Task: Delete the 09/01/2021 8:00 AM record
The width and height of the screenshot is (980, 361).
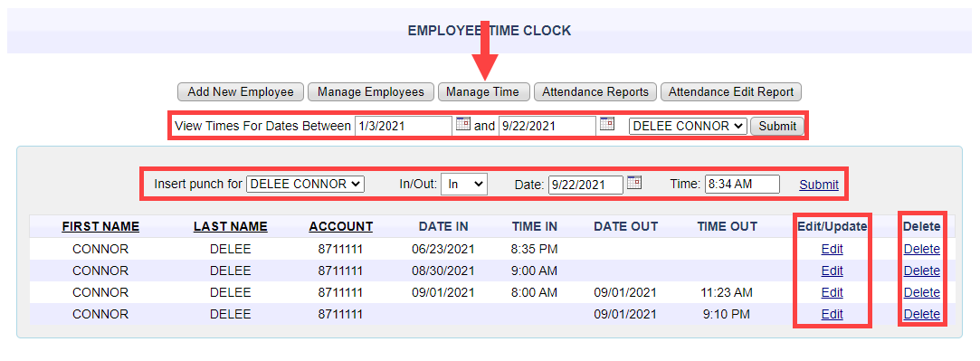Action: [x=922, y=292]
